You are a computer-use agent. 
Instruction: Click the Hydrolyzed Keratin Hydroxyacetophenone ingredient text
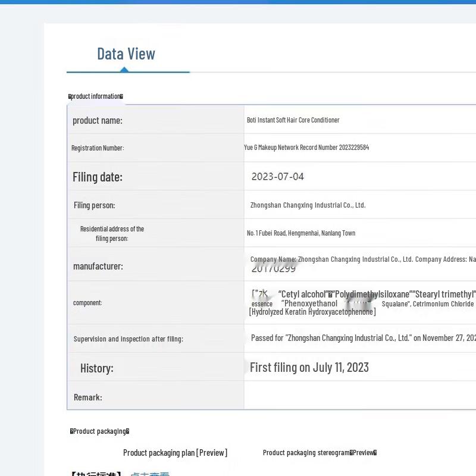click(312, 312)
